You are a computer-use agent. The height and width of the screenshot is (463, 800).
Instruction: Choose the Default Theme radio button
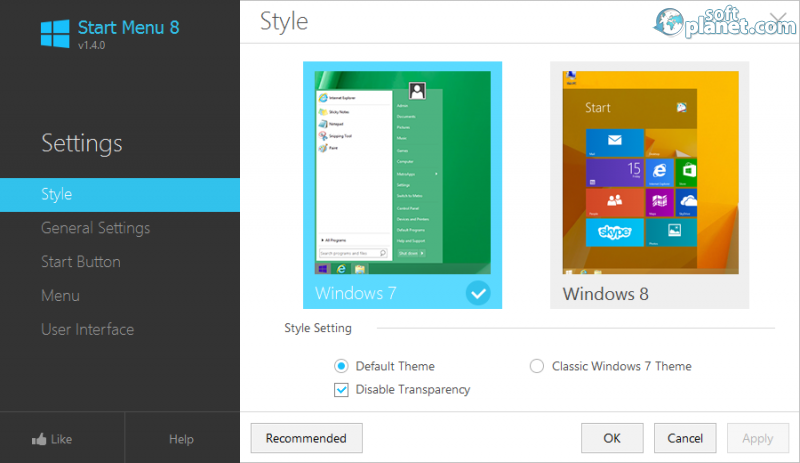pyautogui.click(x=341, y=366)
